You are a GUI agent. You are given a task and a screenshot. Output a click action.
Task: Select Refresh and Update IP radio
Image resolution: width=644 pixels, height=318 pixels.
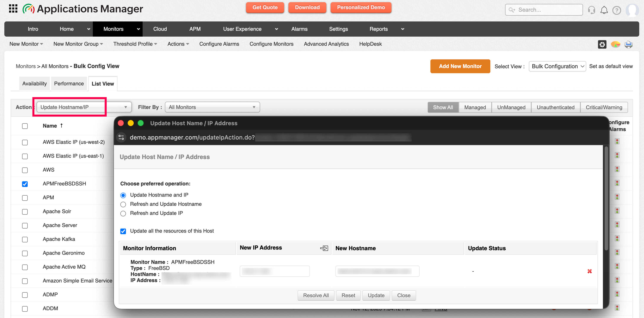point(123,213)
